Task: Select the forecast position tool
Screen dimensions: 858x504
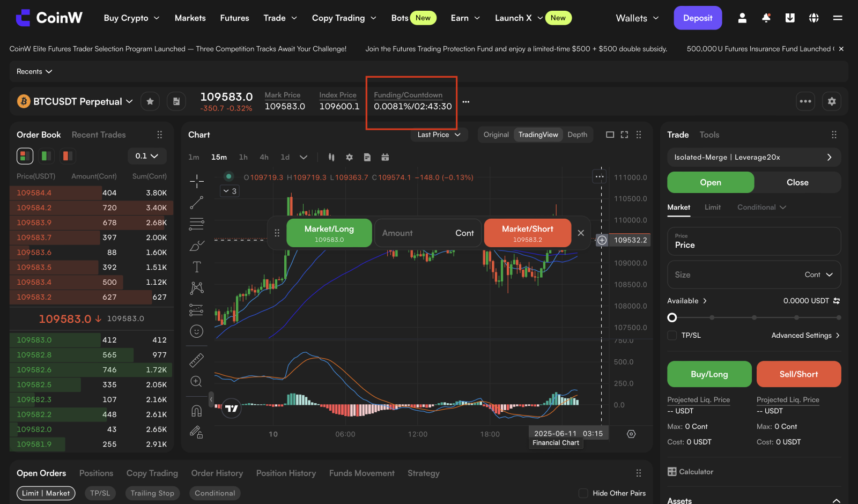Action: 197,310
